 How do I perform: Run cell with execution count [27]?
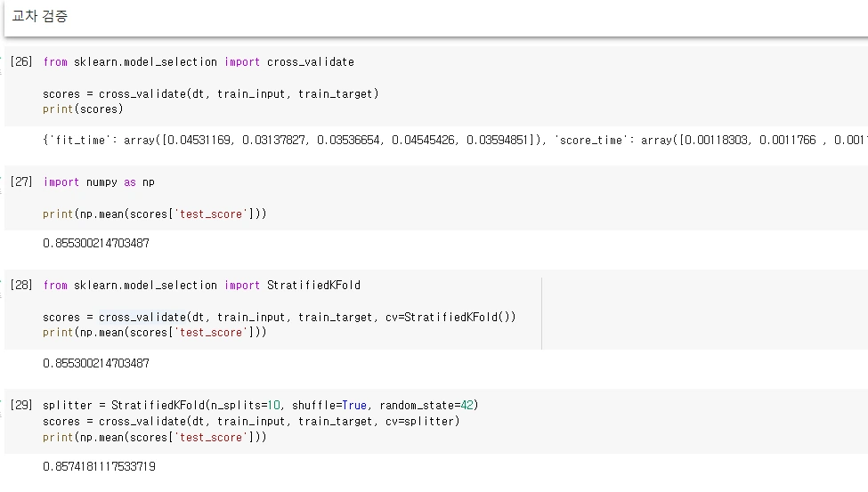(x=21, y=181)
